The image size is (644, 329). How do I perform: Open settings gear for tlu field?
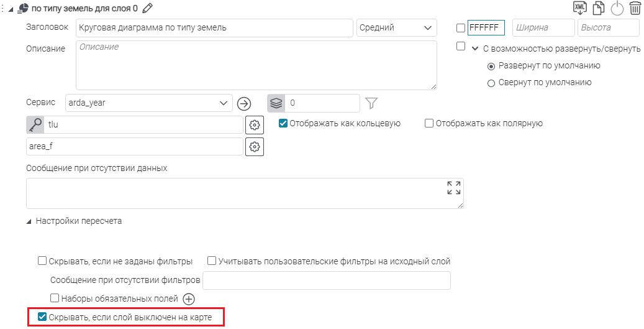[255, 125]
